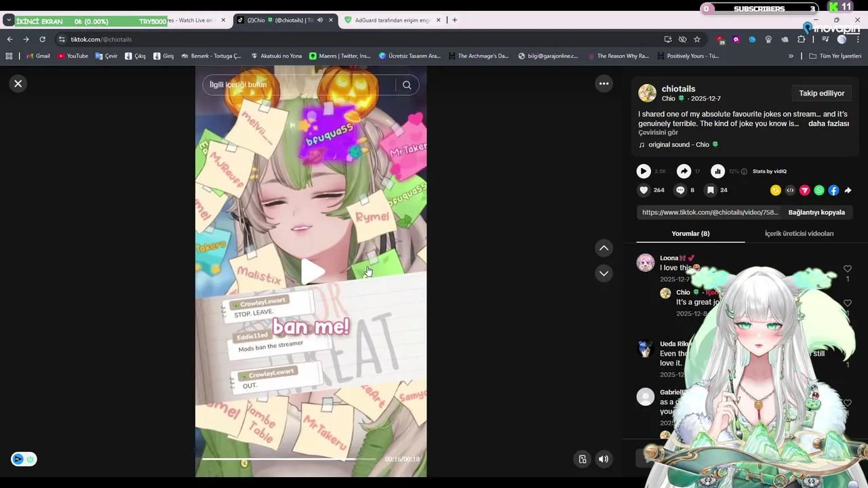Open the apps grid icon in bookmarks bar
The width and height of the screenshot is (868, 488).
[x=9, y=56]
